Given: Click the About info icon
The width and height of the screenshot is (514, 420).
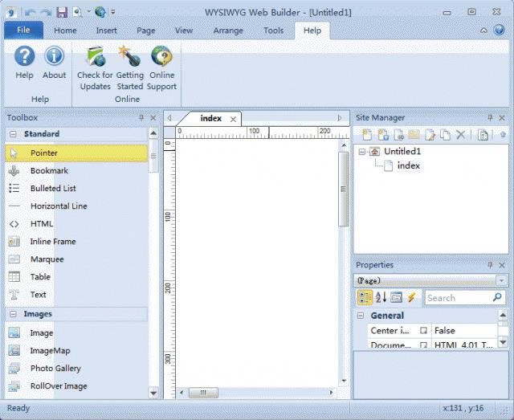Looking at the screenshot, I should pos(54,56).
